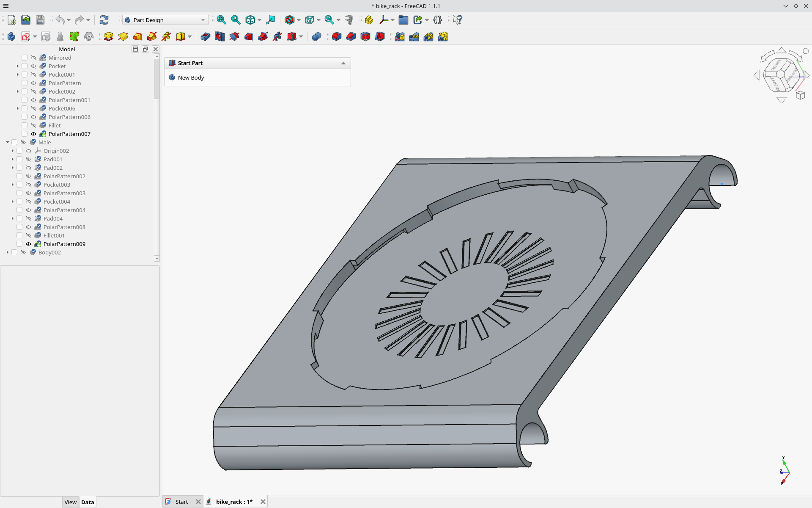Create a Linear Pattern feature
The height and width of the screenshot is (508, 812).
pos(414,37)
